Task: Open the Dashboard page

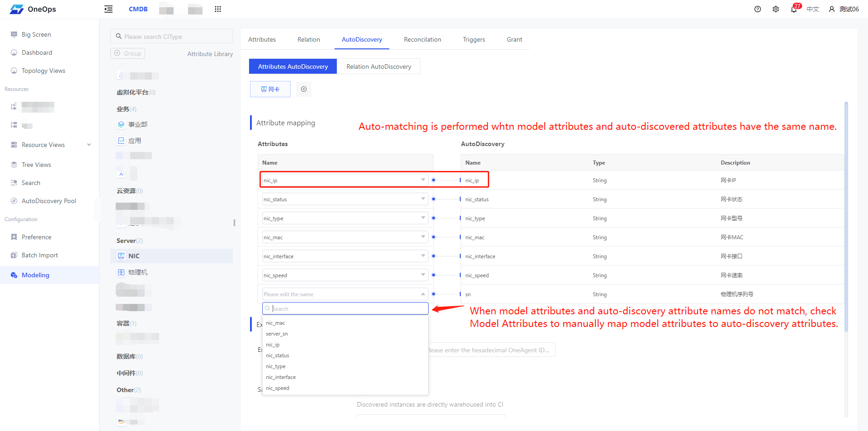Action: click(37, 52)
